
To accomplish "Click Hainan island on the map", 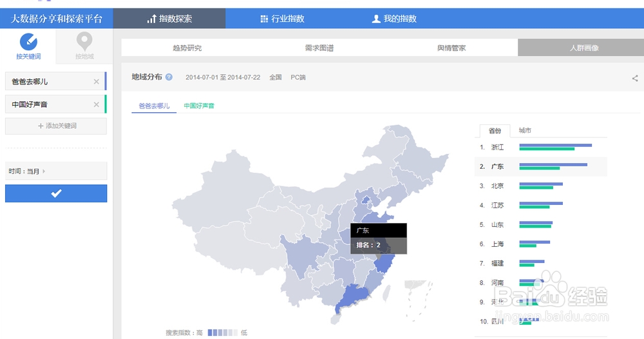I will (x=336, y=319).
